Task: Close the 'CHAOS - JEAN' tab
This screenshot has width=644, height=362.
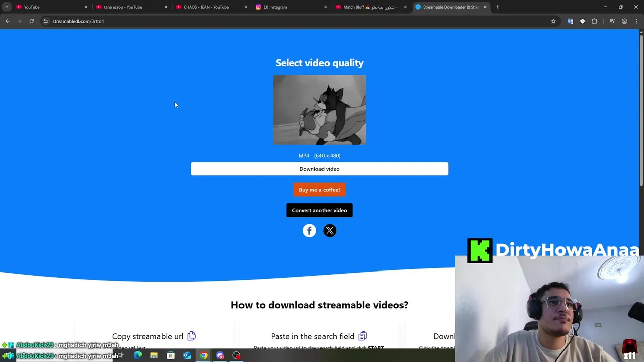Action: (x=246, y=7)
